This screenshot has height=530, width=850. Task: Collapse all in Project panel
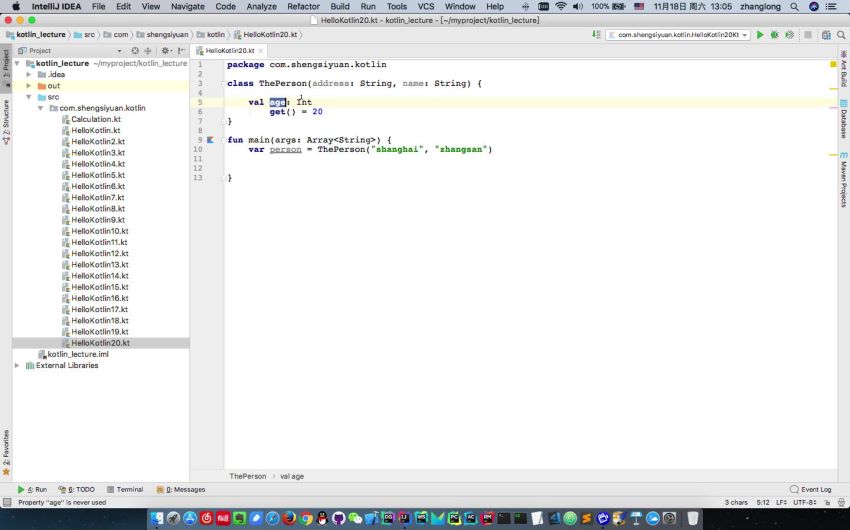pyautogui.click(x=147, y=50)
